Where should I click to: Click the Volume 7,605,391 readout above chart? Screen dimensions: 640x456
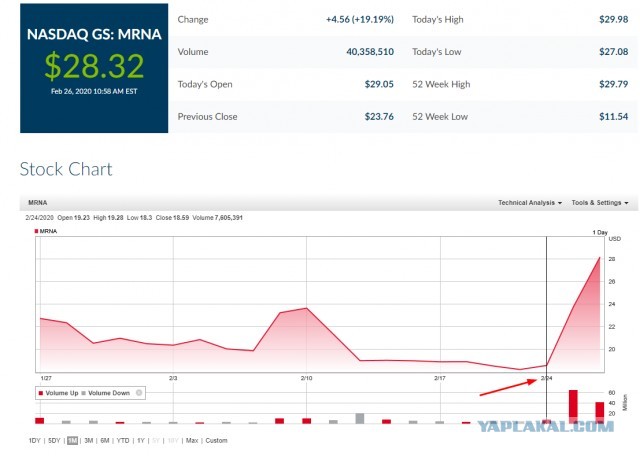pos(218,218)
